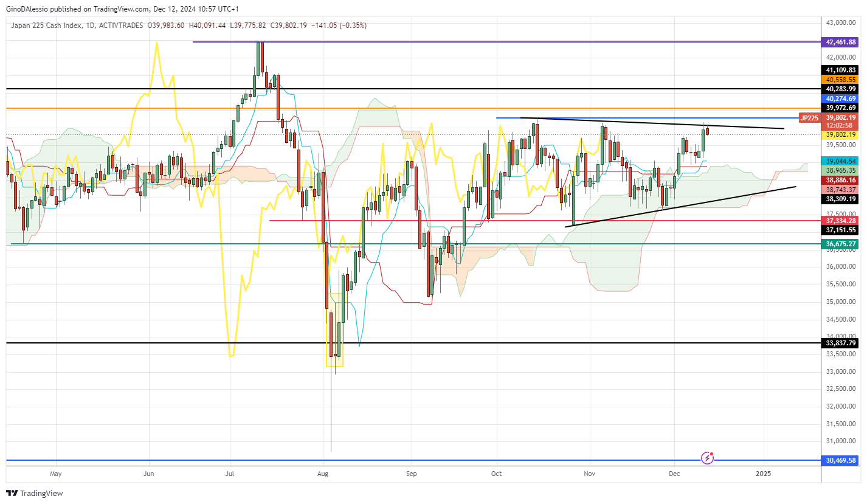Select the 2025 label on time axis

(764, 474)
